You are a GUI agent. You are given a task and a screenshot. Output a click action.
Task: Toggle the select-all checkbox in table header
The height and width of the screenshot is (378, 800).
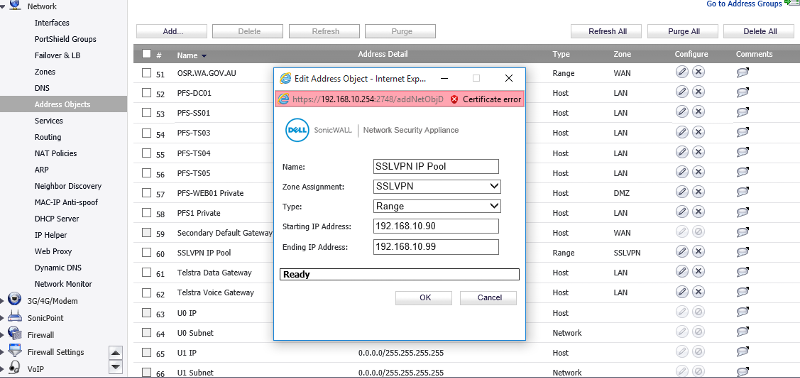tap(146, 54)
